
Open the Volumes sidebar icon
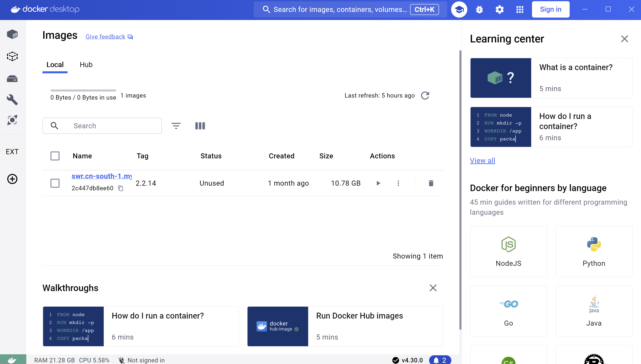point(12,79)
